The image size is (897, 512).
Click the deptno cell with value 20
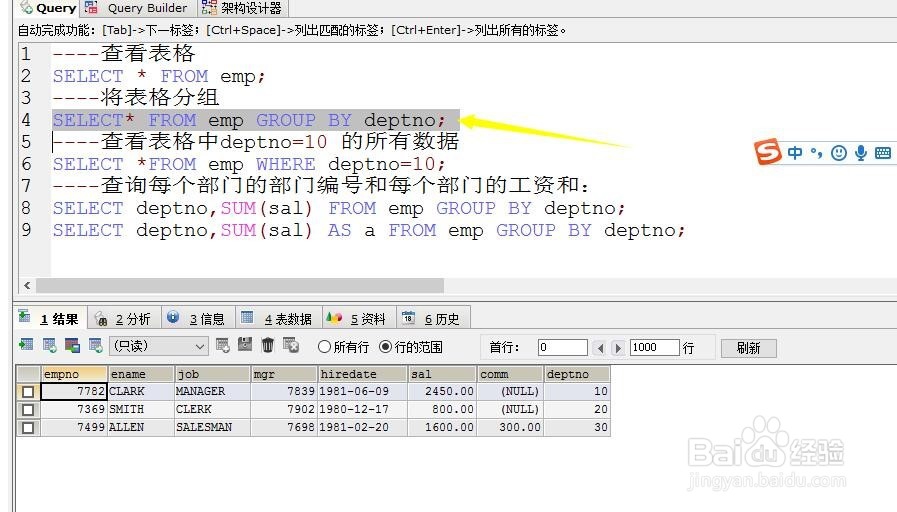click(x=577, y=410)
